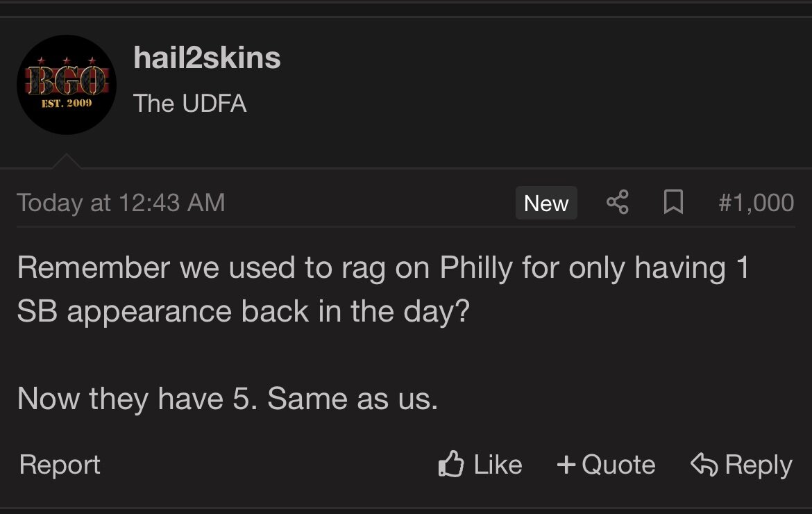Hit the "Reply" text label
This screenshot has width=812, height=514.
[x=759, y=465]
